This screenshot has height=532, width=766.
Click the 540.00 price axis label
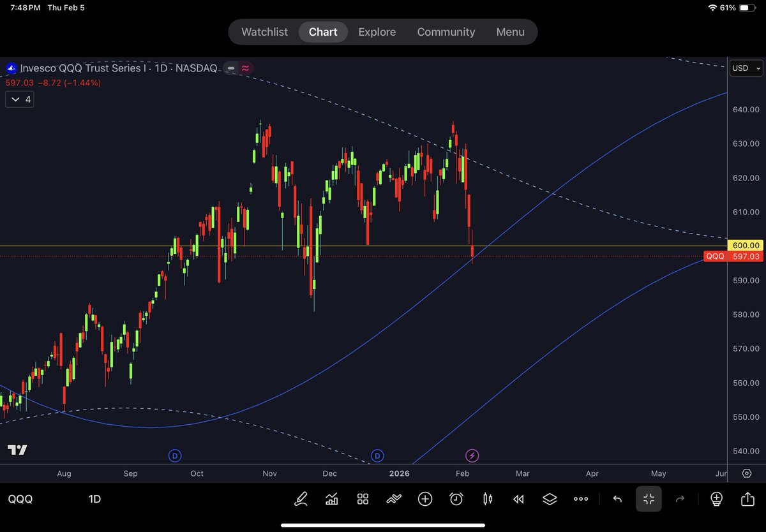click(746, 451)
